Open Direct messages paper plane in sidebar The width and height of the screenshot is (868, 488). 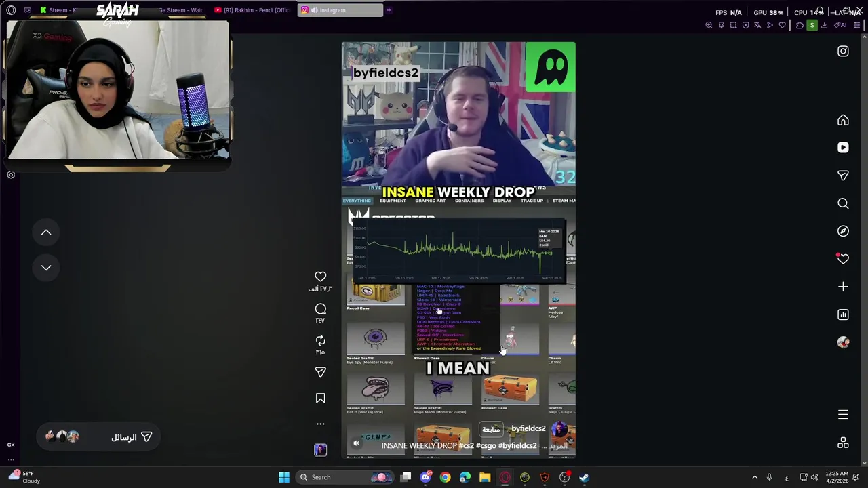(843, 176)
